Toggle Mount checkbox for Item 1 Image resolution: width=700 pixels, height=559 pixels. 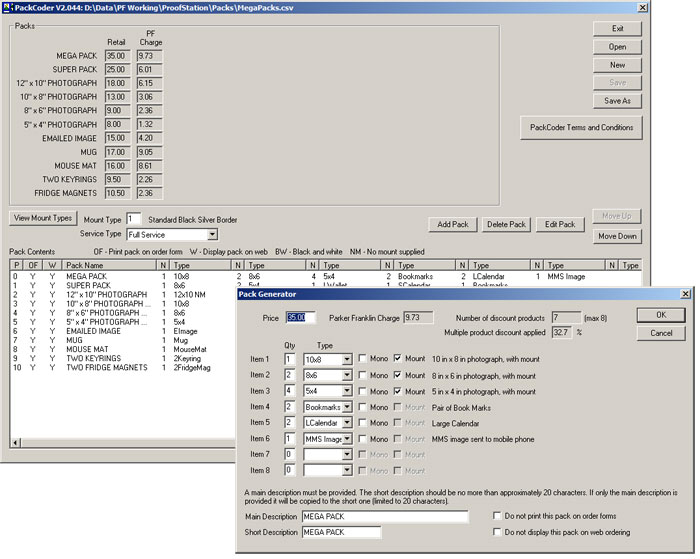pos(399,358)
